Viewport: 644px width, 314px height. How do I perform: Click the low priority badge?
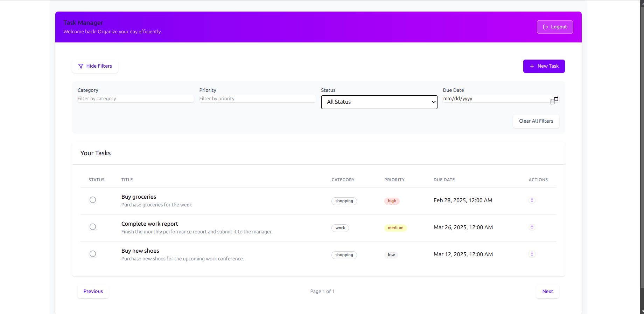[x=391, y=255]
